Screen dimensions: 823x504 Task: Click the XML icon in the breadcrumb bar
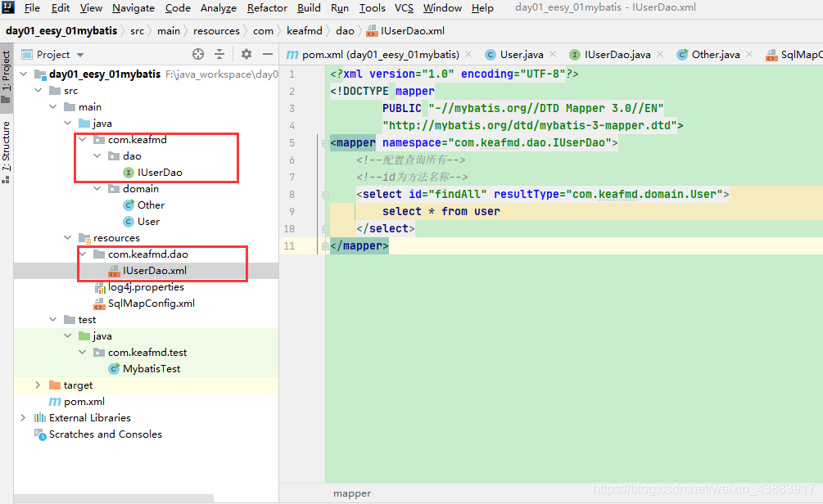click(x=372, y=31)
